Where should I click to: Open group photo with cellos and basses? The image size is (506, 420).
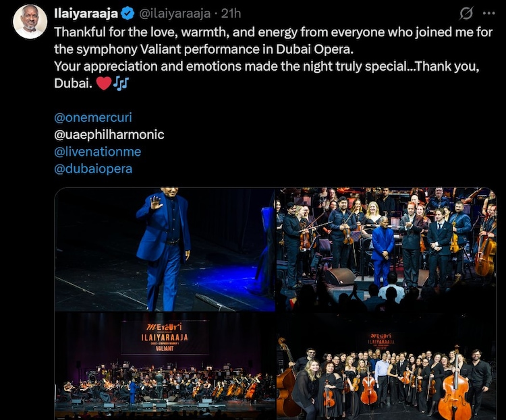[x=387, y=366]
